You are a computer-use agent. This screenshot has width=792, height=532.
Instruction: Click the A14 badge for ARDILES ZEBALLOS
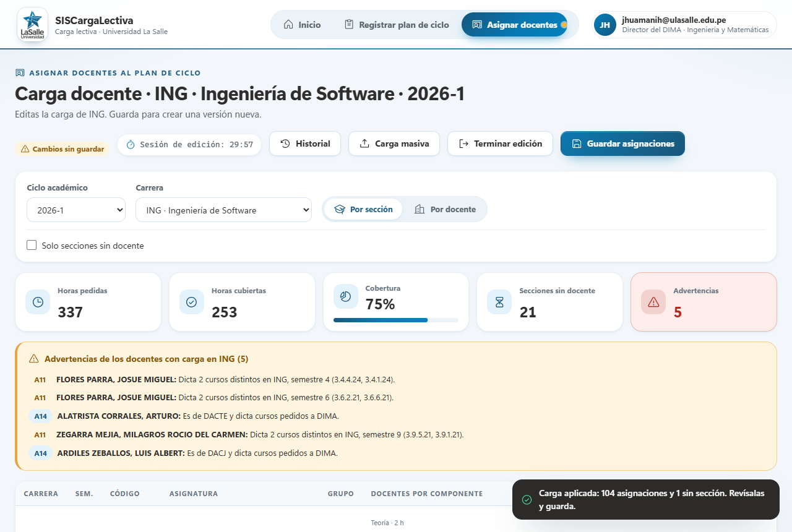tap(41, 453)
